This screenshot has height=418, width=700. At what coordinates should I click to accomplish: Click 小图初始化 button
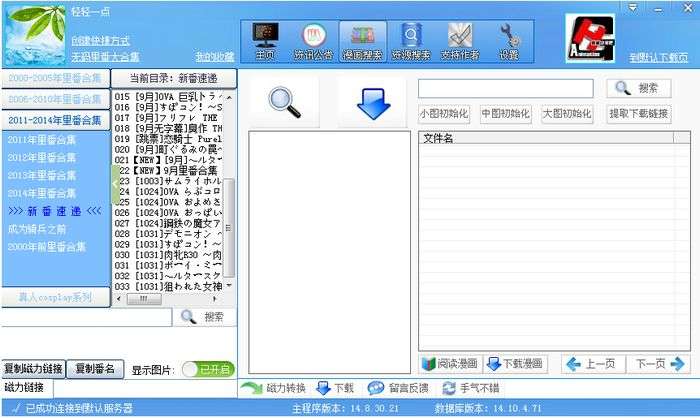click(x=444, y=114)
